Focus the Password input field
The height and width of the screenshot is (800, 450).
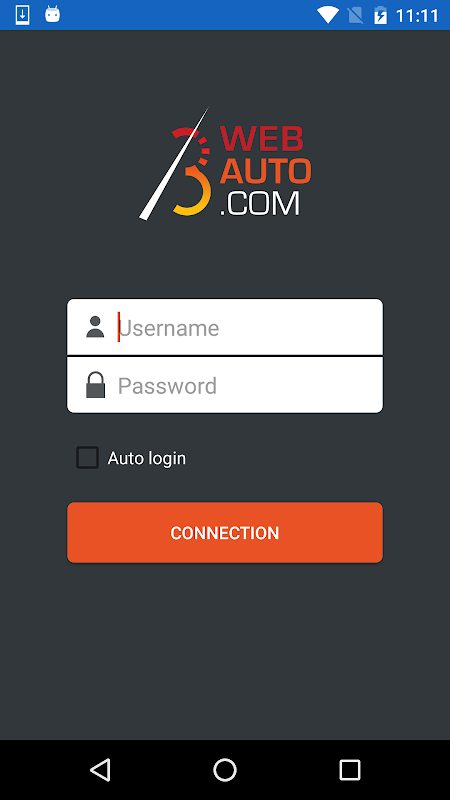[x=225, y=385]
